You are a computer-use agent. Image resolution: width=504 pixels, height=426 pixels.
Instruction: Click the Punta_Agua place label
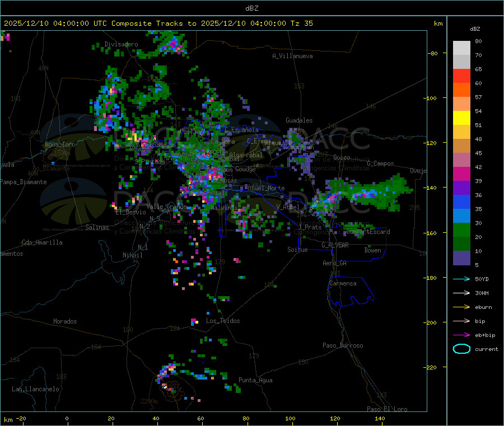tap(255, 380)
